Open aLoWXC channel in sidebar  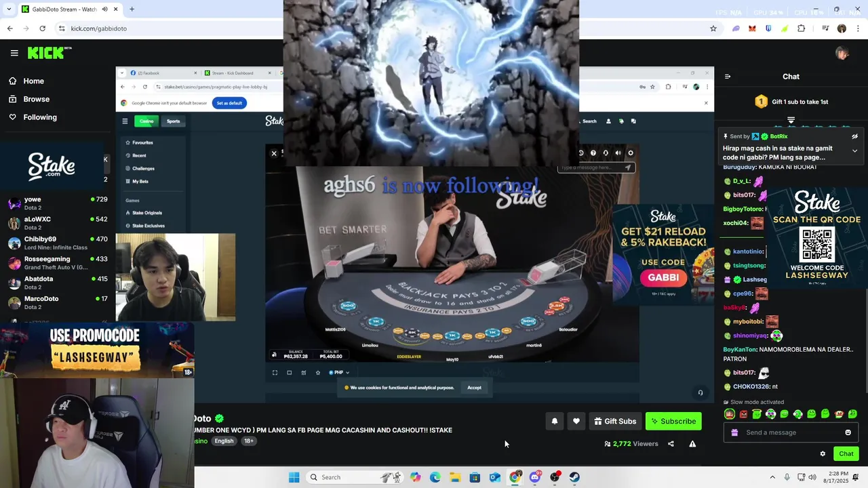58,223
